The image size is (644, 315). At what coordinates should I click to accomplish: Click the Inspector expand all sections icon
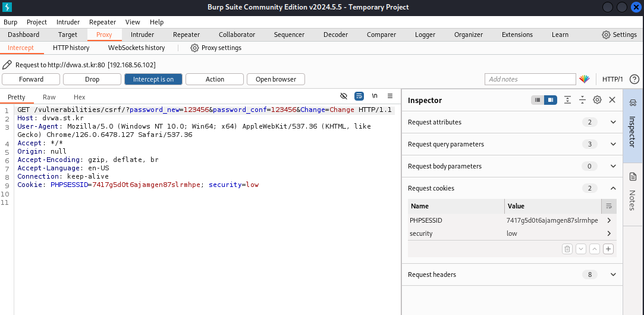pyautogui.click(x=568, y=100)
